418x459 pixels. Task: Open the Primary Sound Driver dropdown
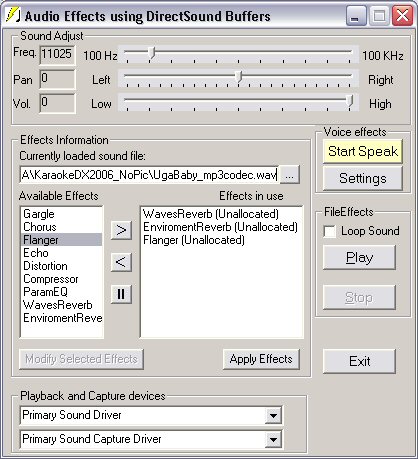click(x=273, y=415)
